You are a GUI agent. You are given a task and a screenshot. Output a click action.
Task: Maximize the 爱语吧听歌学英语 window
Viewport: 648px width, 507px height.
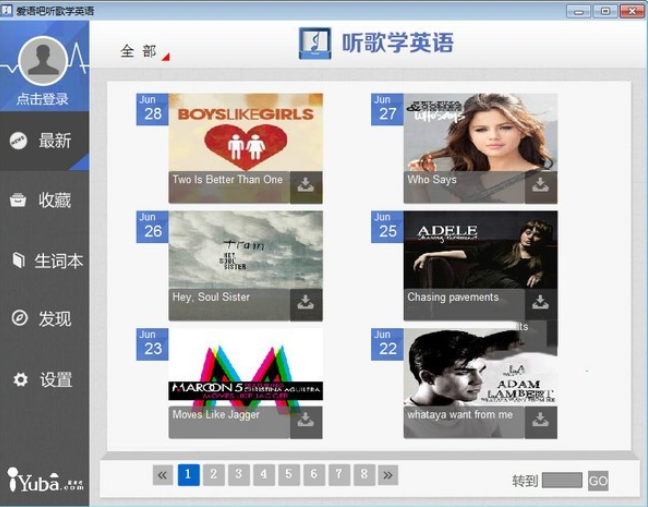(x=605, y=11)
